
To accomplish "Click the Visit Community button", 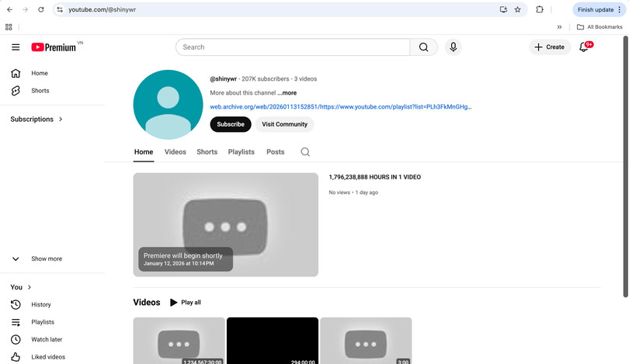I will pos(284,124).
